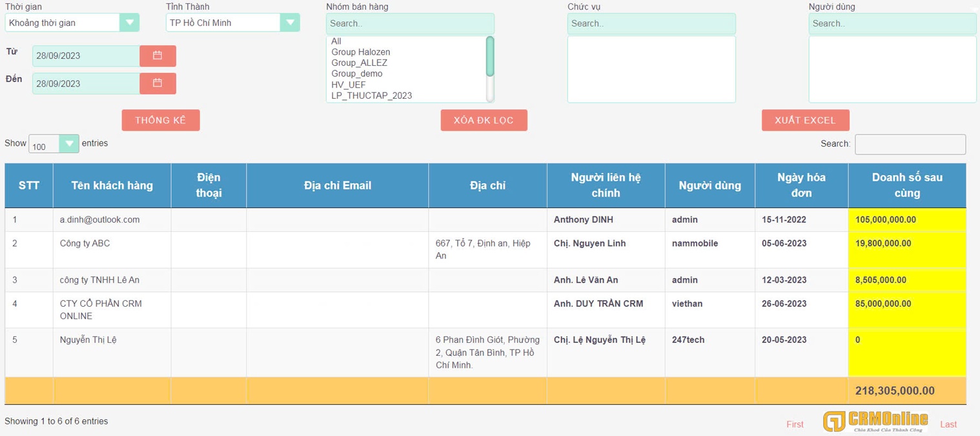Sort table by Tên khách hàng header
The width and height of the screenshot is (980, 436).
pos(112,185)
